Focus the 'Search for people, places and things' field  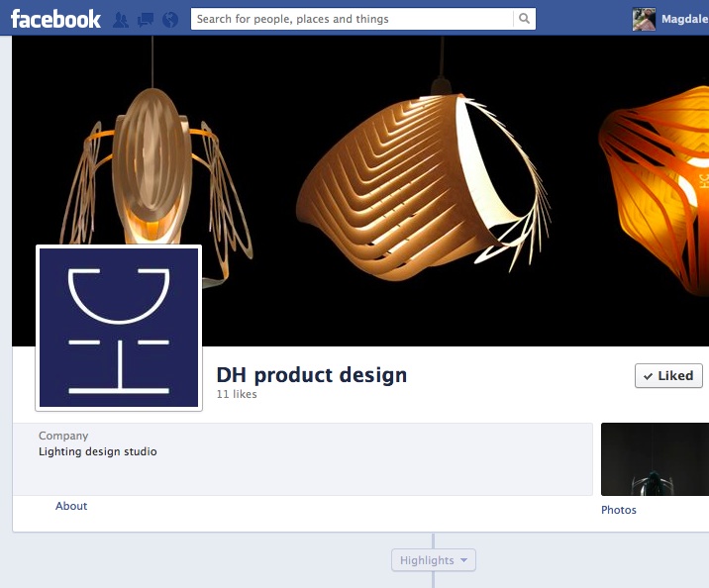[352, 19]
